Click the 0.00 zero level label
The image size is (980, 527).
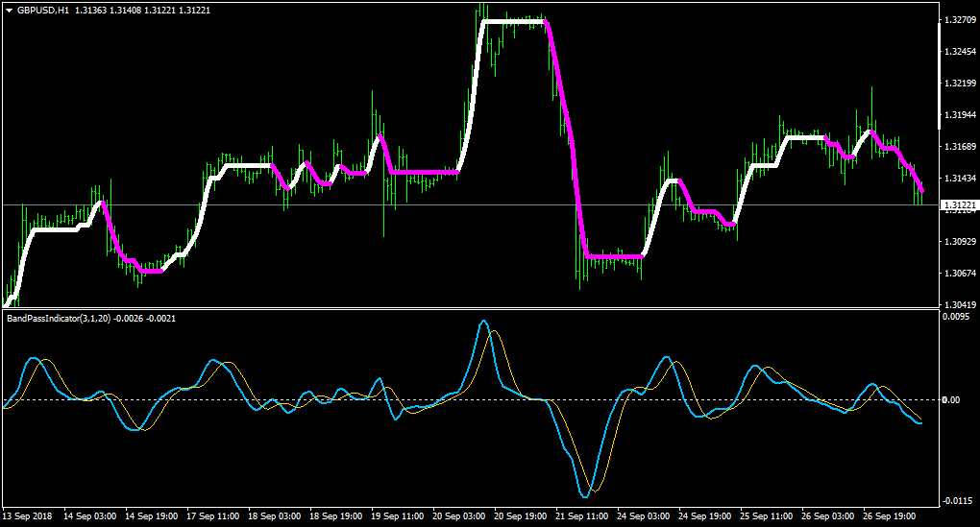point(951,399)
